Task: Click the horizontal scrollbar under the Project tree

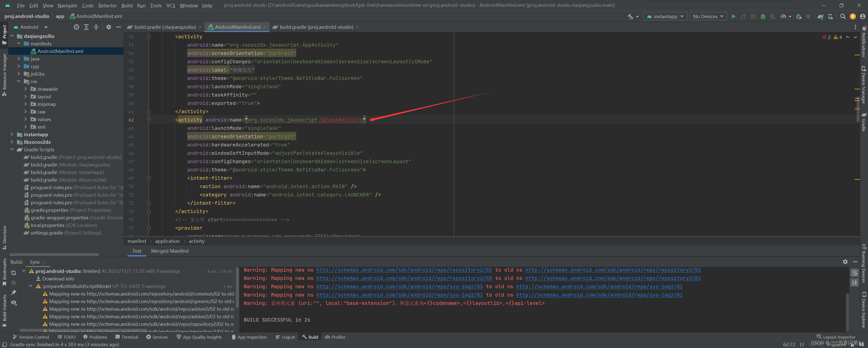Action: [54, 254]
